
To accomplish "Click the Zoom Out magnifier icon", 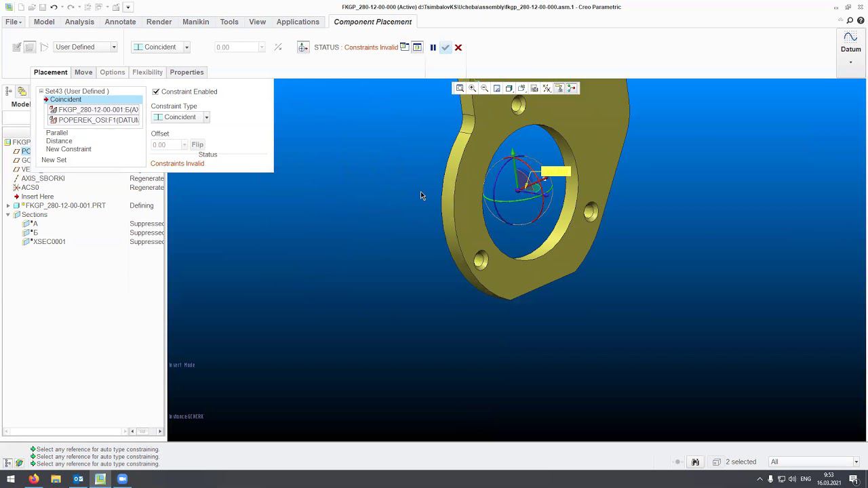I will tap(484, 88).
